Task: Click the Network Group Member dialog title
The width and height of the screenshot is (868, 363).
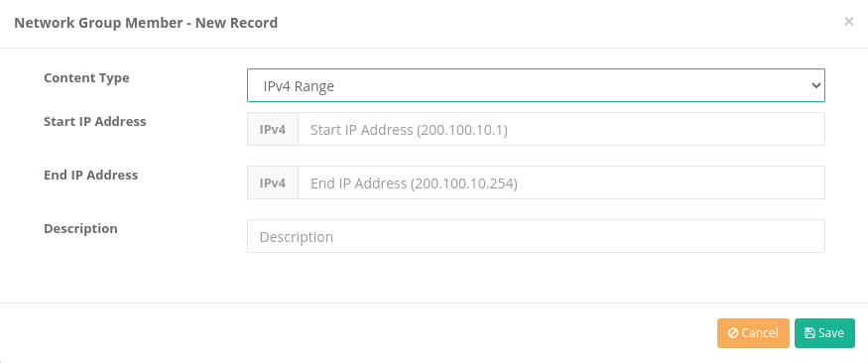Action: [x=146, y=23]
